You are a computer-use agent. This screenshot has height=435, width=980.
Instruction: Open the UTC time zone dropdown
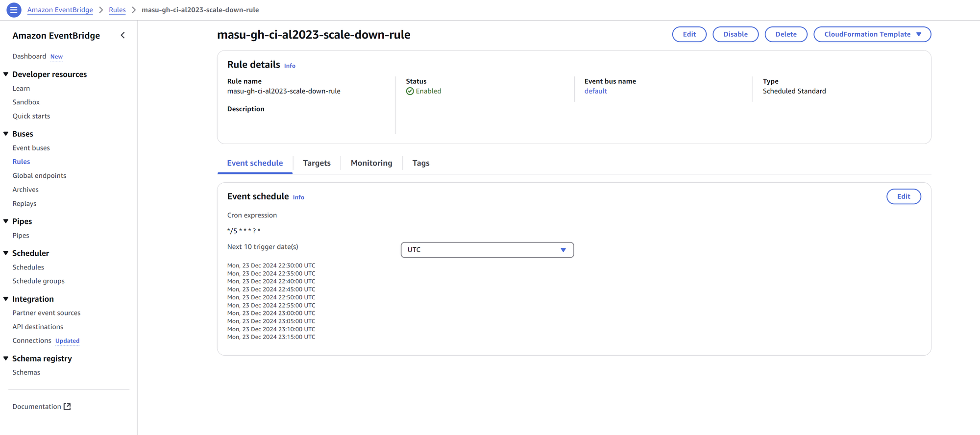tap(487, 250)
